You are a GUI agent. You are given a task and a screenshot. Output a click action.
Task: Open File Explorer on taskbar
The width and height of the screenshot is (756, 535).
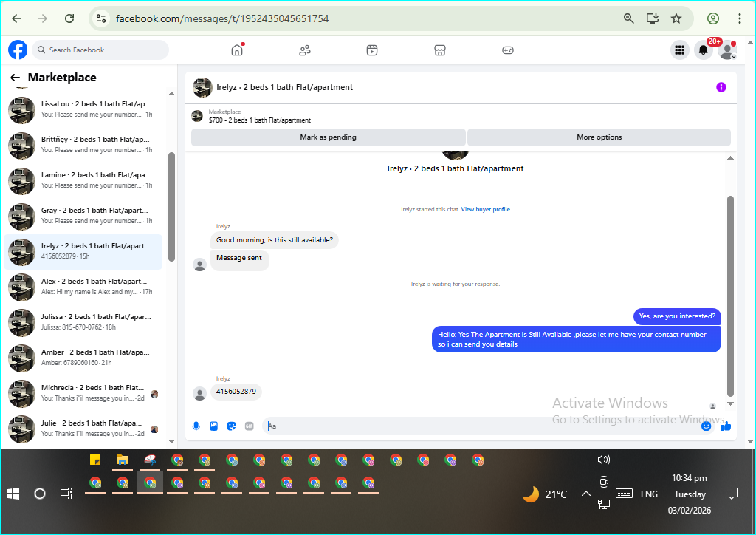click(x=123, y=460)
